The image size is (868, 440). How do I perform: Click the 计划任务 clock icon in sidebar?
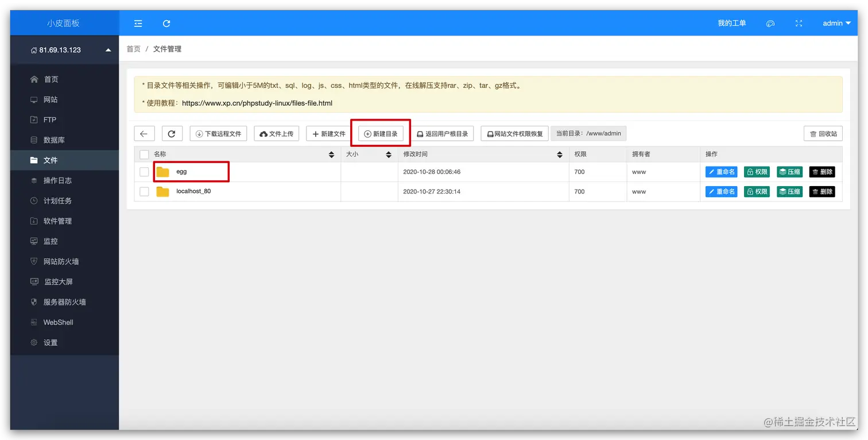tap(34, 201)
